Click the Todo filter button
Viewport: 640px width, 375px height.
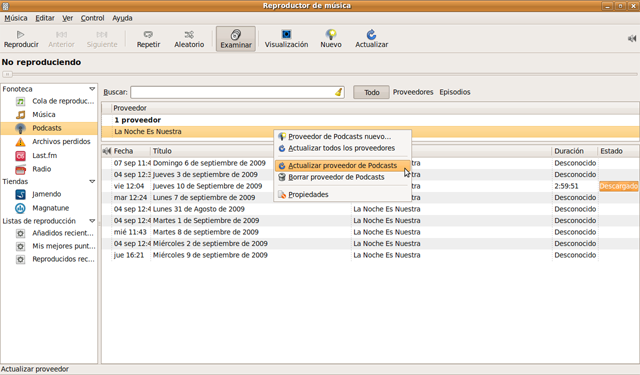coord(371,92)
